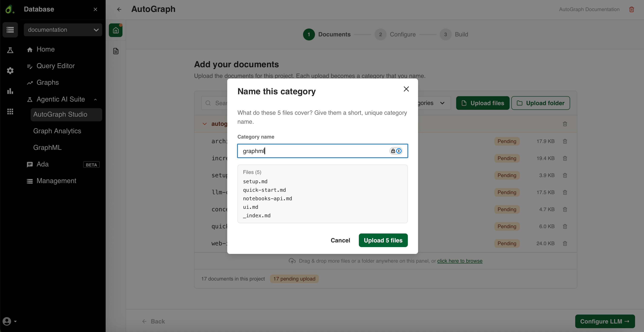Image resolution: width=644 pixels, height=332 pixels.
Task: Click the Back button at bottom
Action: click(154, 321)
